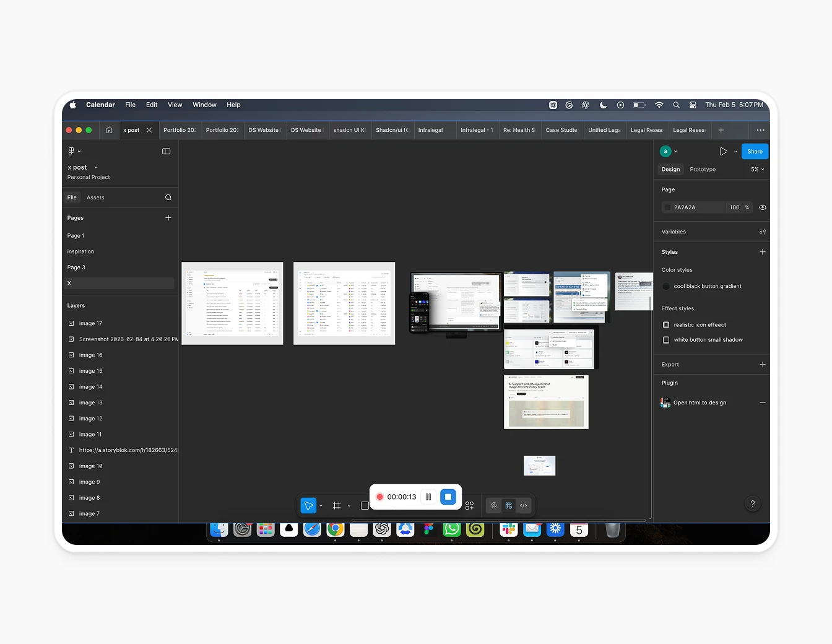Add a new Style with the plus icon
Screen dimensions: 832x644
763,252
